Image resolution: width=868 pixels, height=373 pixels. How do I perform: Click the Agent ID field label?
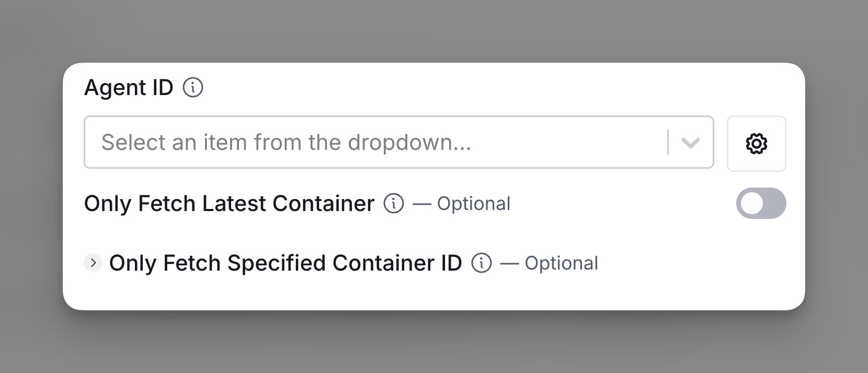point(129,87)
